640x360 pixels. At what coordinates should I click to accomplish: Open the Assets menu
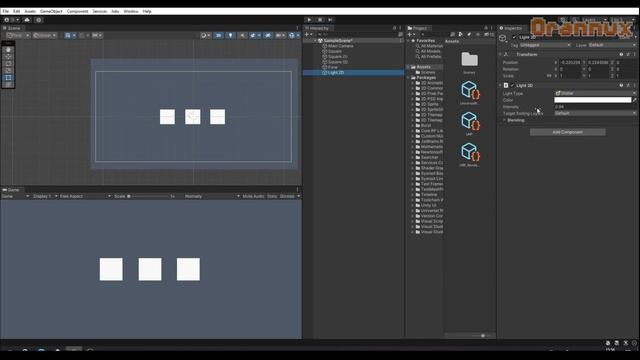point(30,11)
